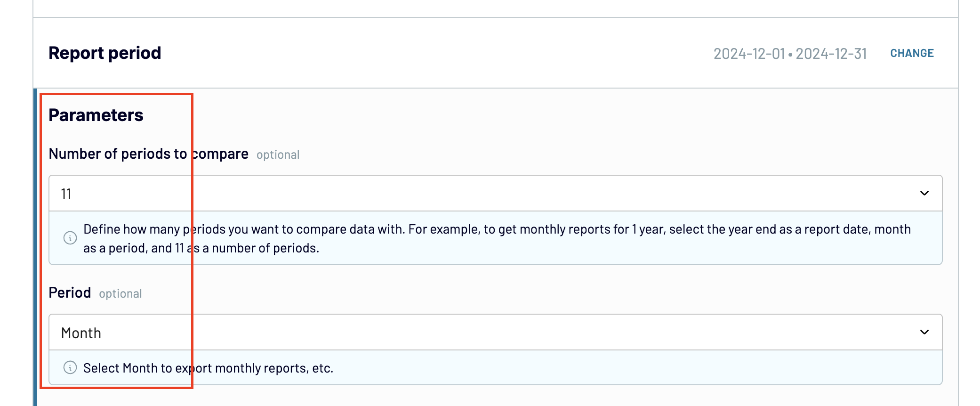Click the Parameters section heading
980x406 pixels.
click(96, 115)
